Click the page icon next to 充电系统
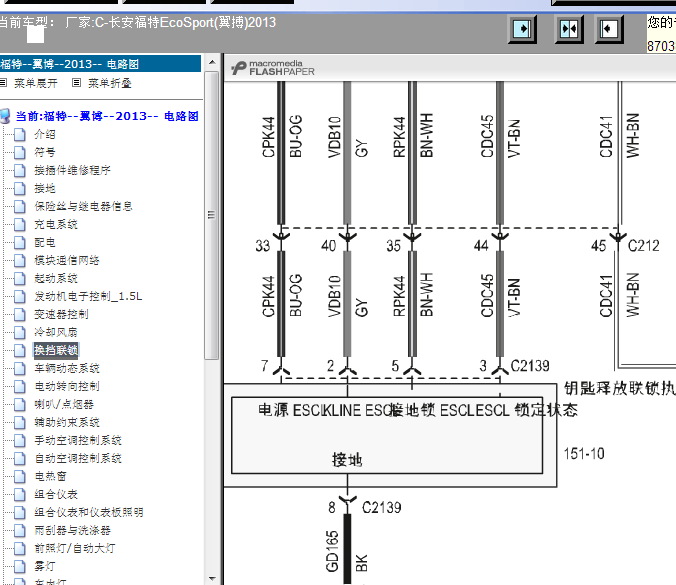 (19, 225)
